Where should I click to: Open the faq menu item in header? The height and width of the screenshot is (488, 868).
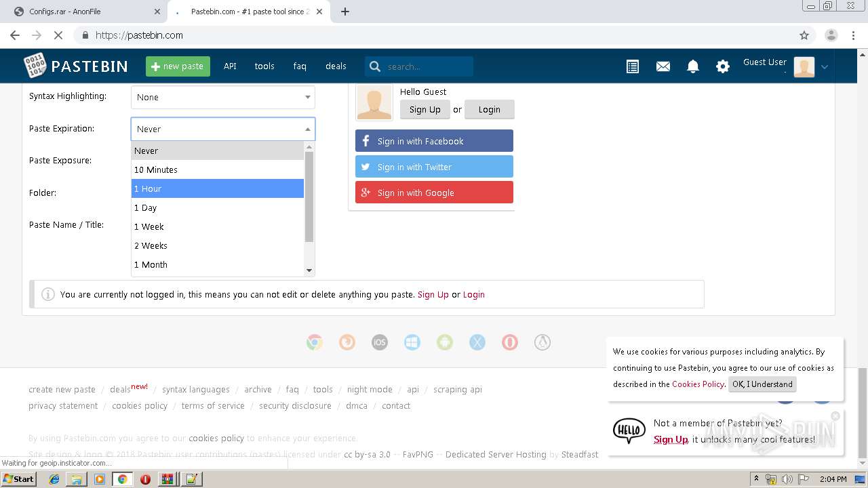click(x=300, y=66)
